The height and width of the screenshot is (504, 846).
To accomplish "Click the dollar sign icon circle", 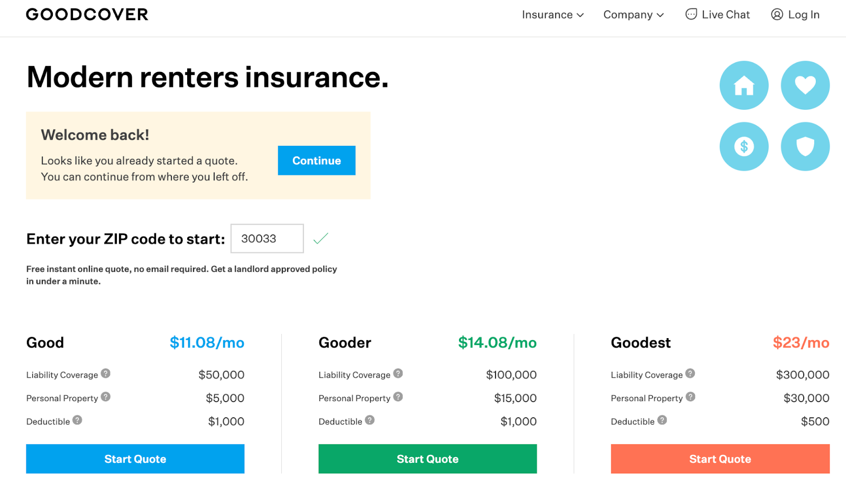I will (743, 146).
